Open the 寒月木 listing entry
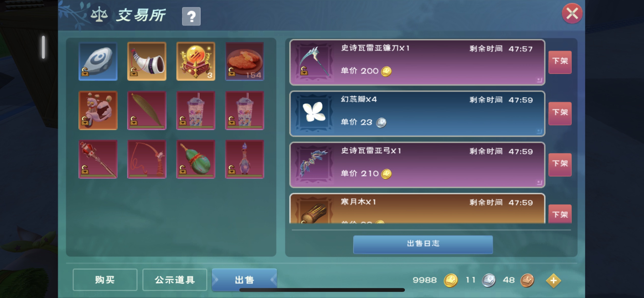Viewport: 644px width, 298px height. pyautogui.click(x=417, y=209)
